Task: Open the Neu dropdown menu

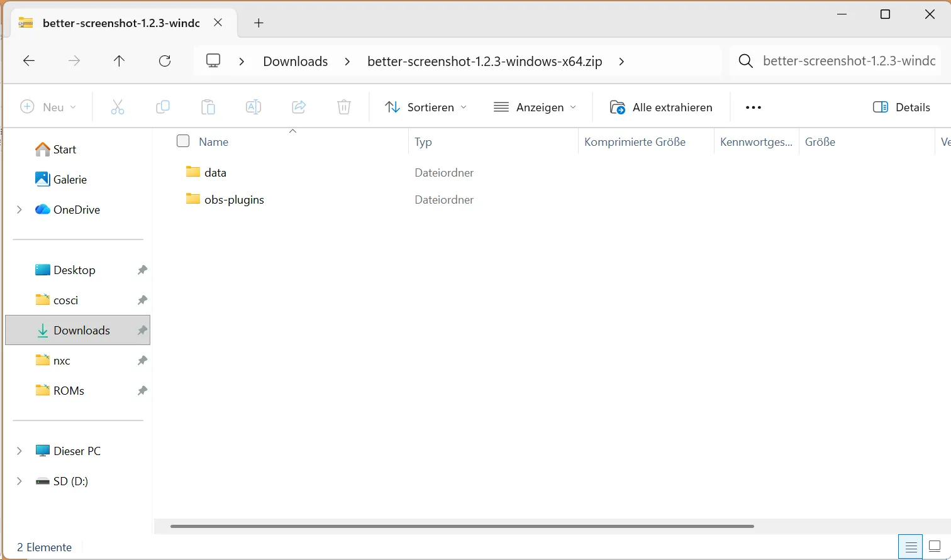Action: [x=48, y=107]
